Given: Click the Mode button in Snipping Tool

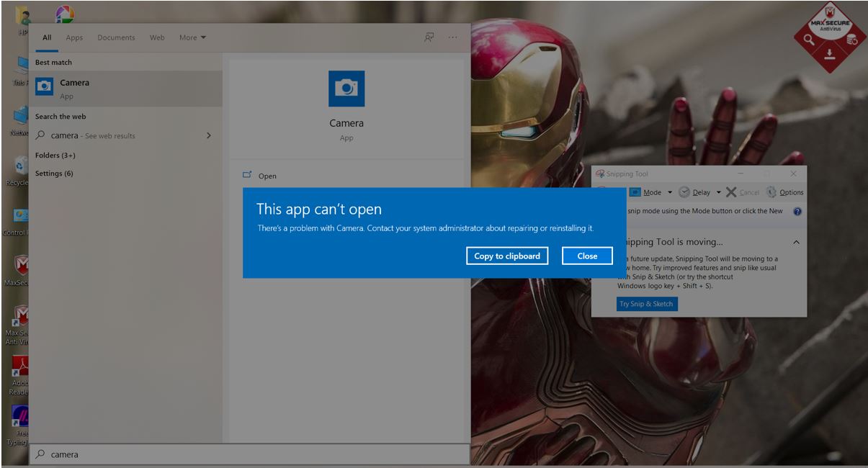Looking at the screenshot, I should click(646, 192).
